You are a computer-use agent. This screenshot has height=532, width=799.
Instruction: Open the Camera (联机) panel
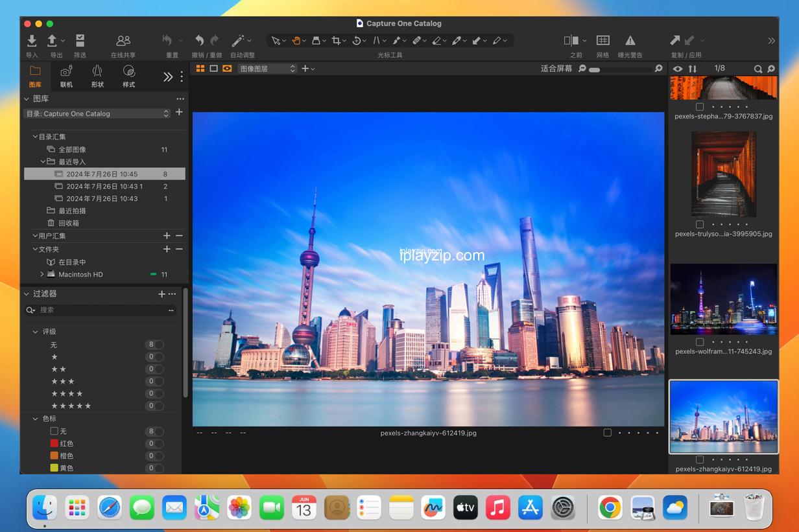click(66, 76)
